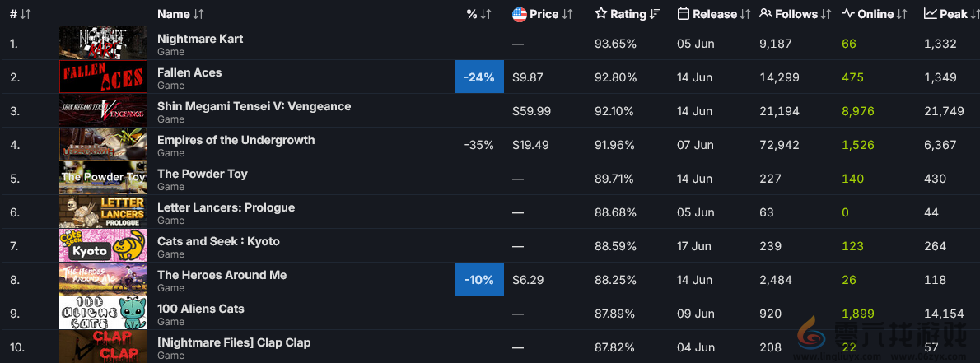Click the -24% discount badge
This screenshot has height=363, width=980.
coord(478,77)
